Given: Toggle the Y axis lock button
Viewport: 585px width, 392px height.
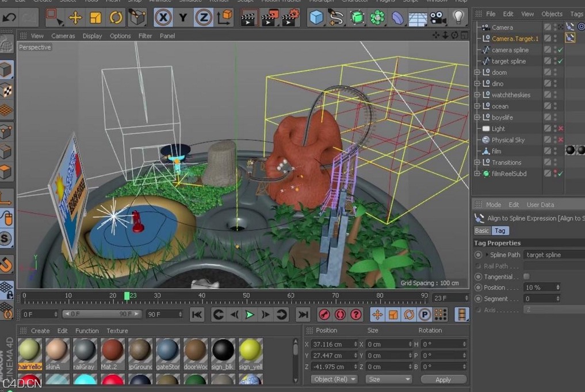Looking at the screenshot, I should pyautogui.click(x=184, y=17).
